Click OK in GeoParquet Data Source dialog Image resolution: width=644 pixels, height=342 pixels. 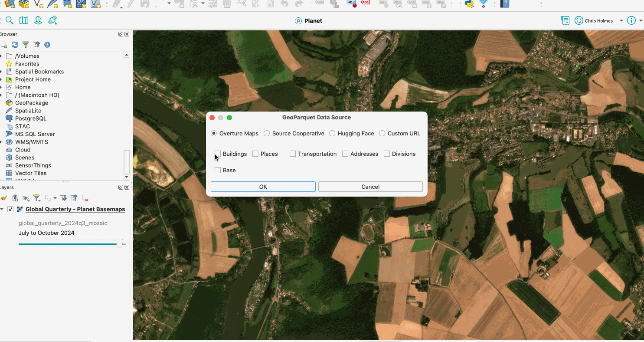(263, 187)
